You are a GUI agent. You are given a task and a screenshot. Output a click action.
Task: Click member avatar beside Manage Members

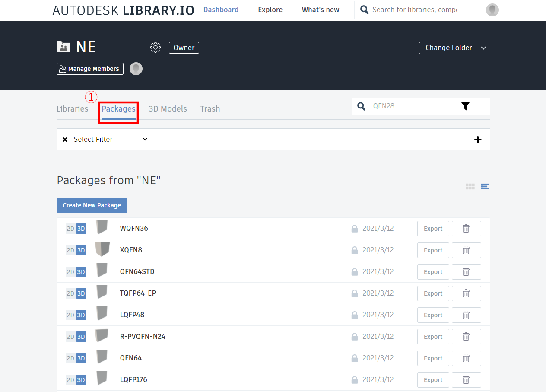pos(136,69)
